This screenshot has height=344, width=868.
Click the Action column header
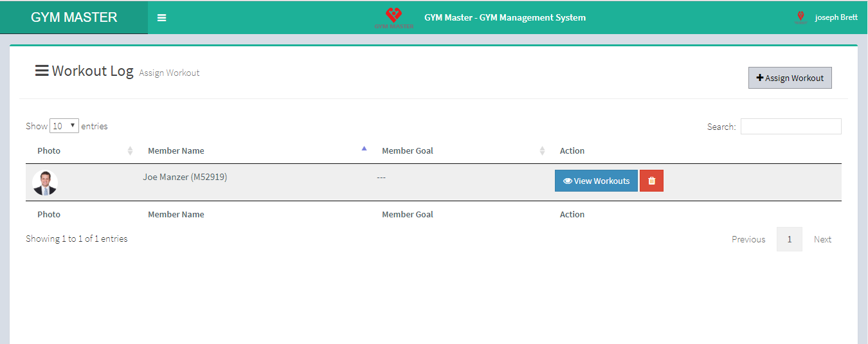[x=572, y=151]
